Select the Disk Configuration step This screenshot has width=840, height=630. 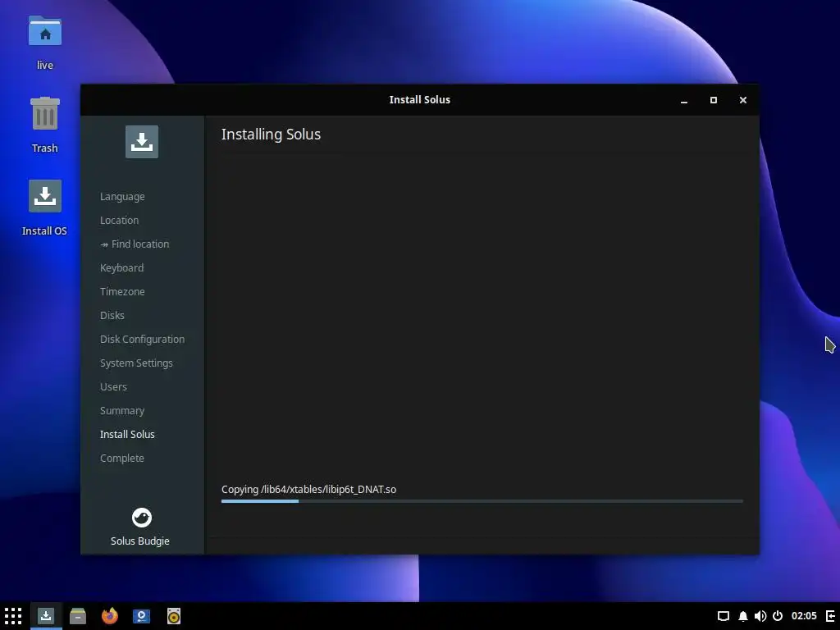click(x=142, y=339)
